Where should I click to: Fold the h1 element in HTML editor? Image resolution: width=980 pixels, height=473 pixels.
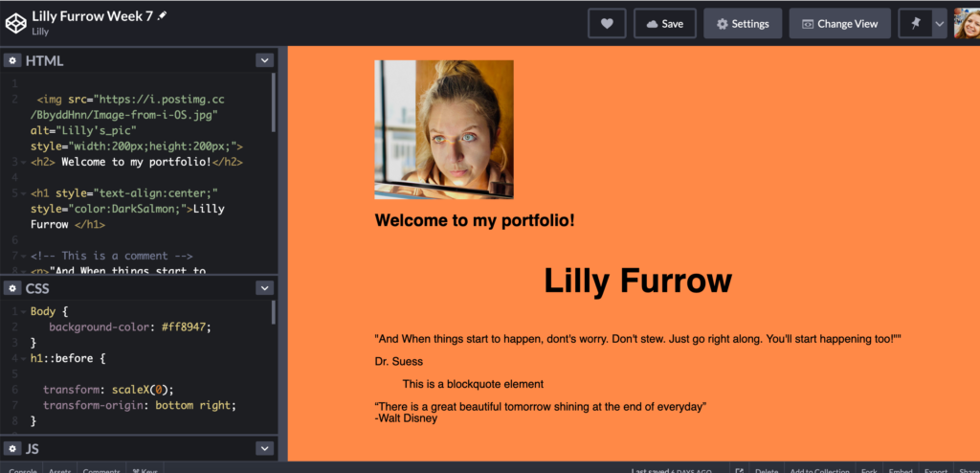(22, 193)
